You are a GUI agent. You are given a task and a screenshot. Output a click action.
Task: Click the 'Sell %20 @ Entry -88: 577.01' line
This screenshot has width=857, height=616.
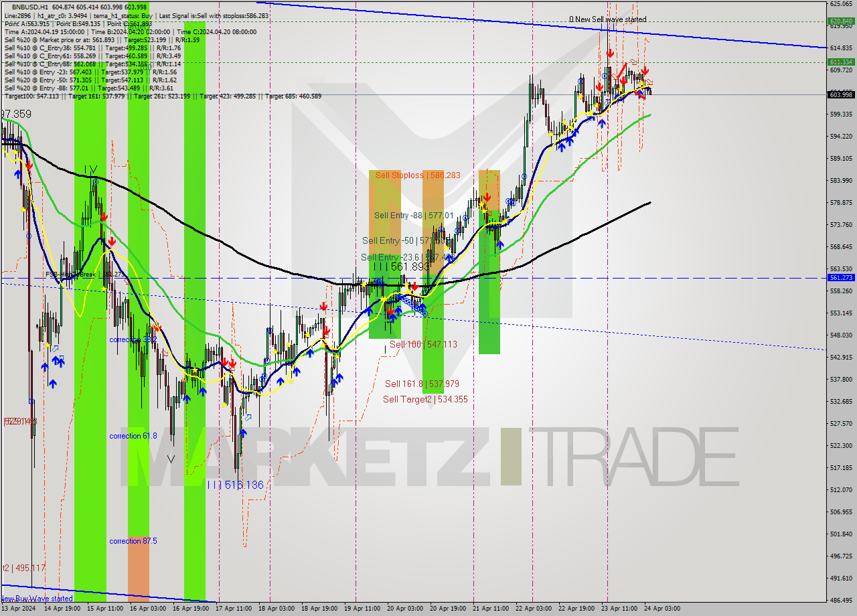click(x=89, y=88)
